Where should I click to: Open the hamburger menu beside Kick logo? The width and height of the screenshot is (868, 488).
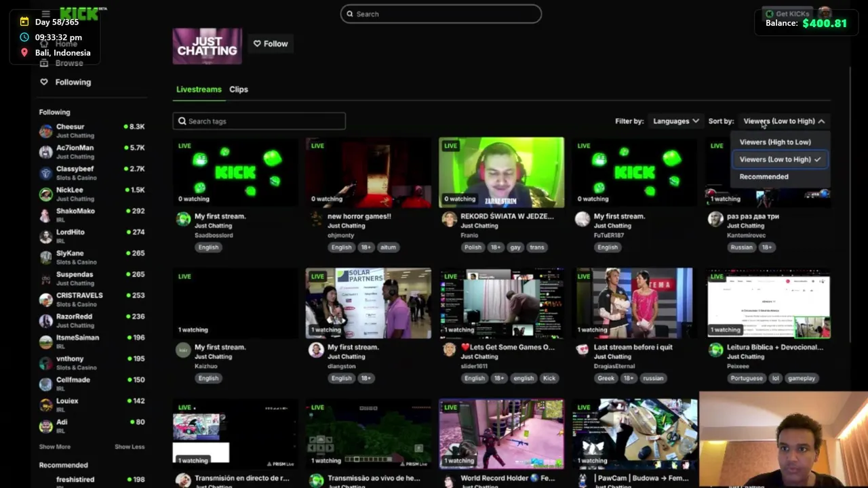coord(46,14)
